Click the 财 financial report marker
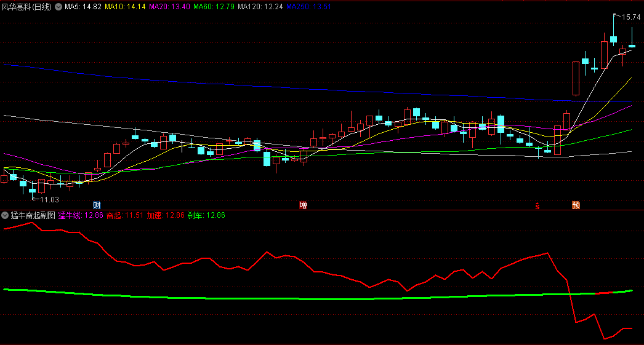Image resolution: width=644 pixels, height=345 pixels. tap(97, 205)
